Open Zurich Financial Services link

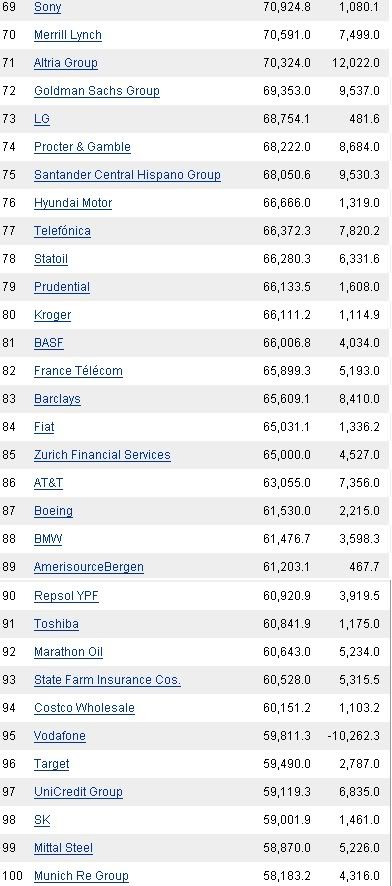click(102, 455)
